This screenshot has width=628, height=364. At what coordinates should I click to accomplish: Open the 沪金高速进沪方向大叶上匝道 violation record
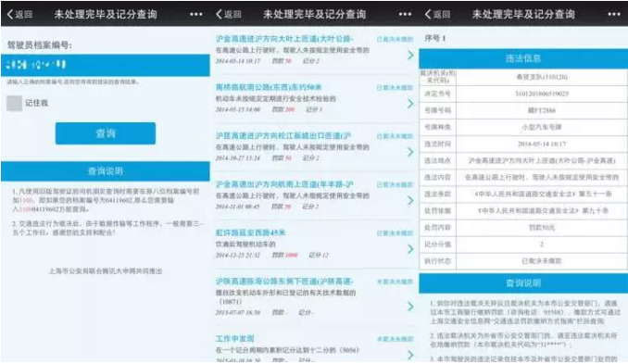click(x=313, y=50)
